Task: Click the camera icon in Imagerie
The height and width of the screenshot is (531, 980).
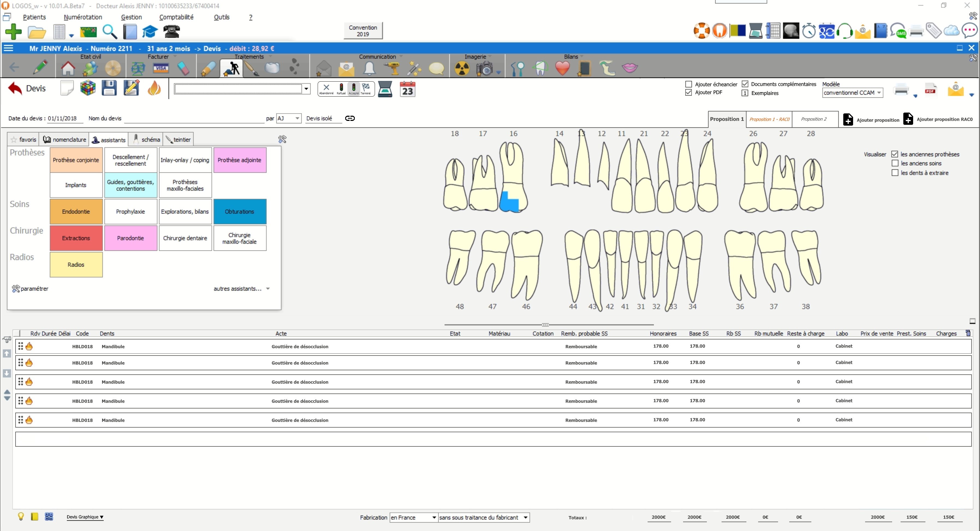Action: pos(485,68)
